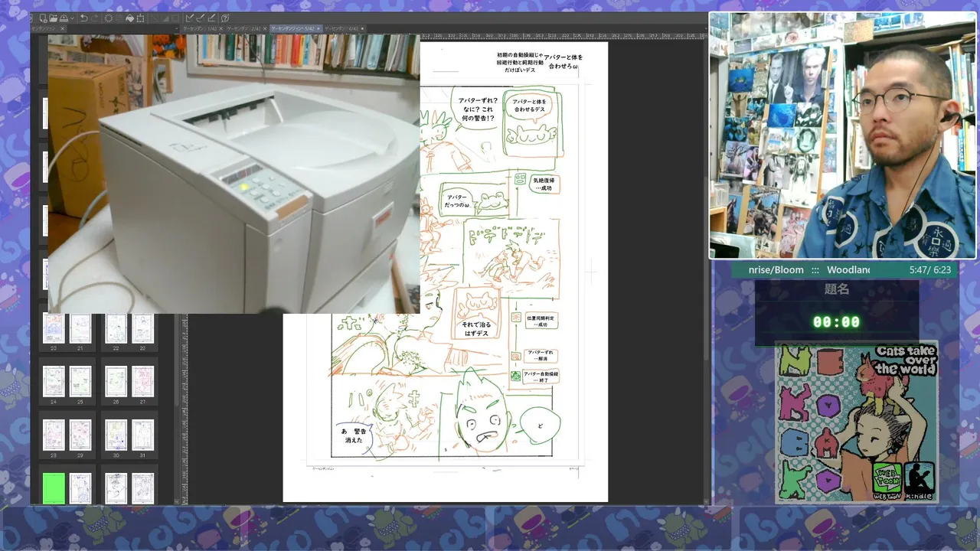Viewport: 980px width, 551px height.
Task: Click the 'Cats take over the world' title
Action: click(x=906, y=360)
